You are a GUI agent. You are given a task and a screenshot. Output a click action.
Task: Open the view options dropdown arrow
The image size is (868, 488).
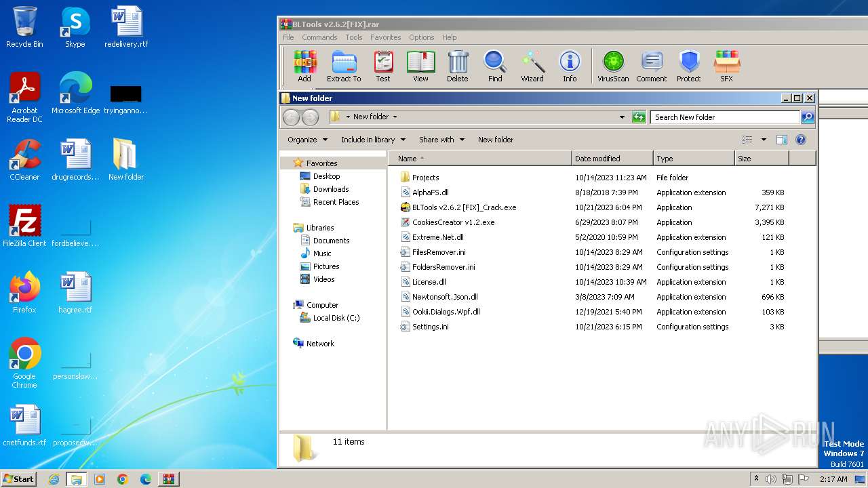(764, 140)
